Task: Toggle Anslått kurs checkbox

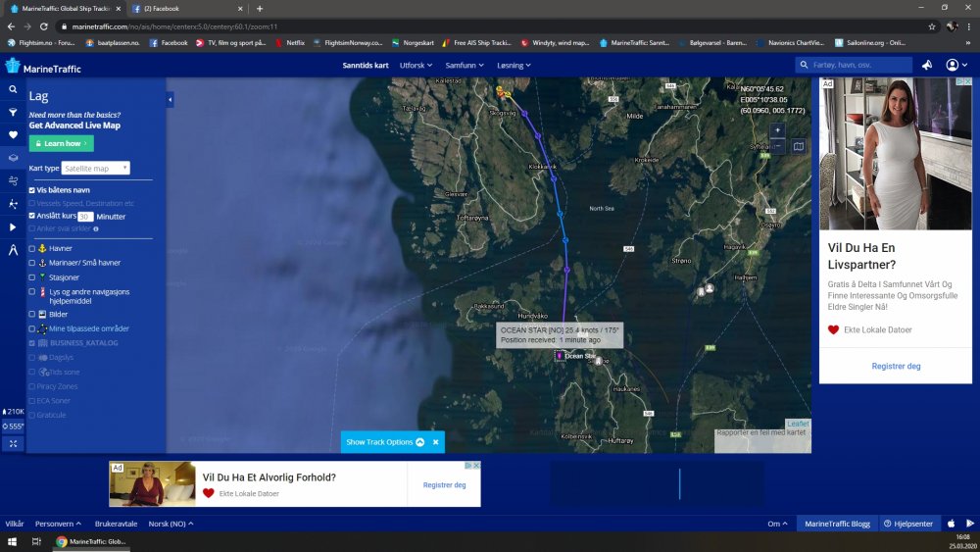Action: click(x=32, y=216)
